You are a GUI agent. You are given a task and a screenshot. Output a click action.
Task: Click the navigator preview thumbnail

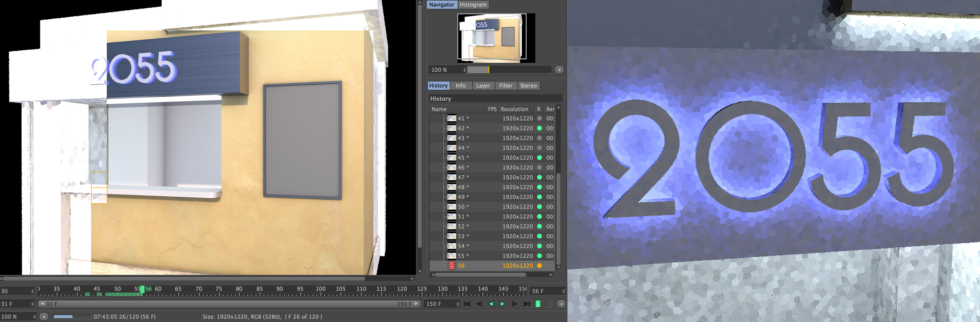click(496, 38)
